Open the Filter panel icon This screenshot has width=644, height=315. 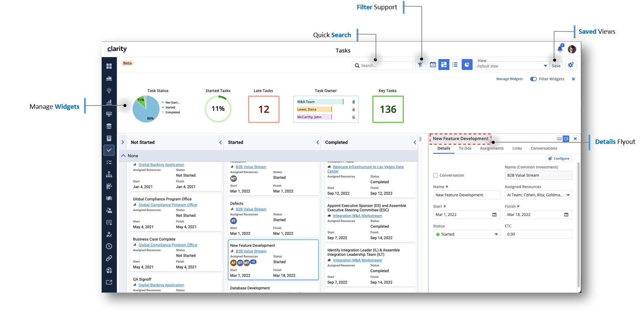(x=420, y=64)
